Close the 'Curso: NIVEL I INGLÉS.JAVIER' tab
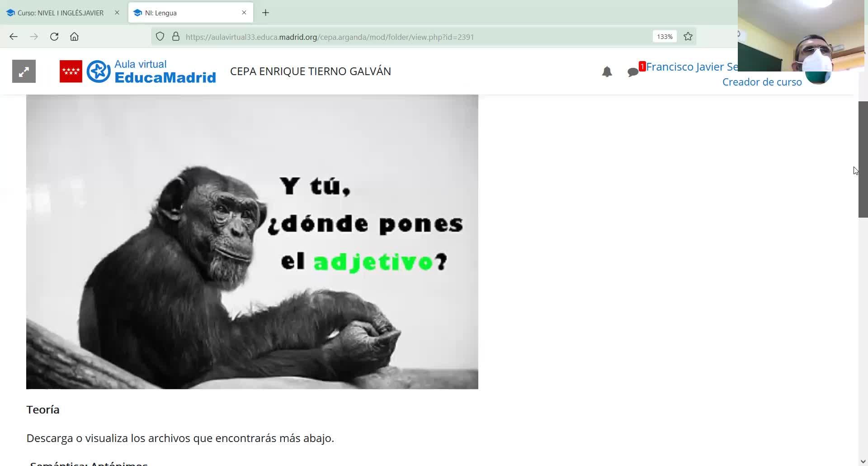Image resolution: width=868 pixels, height=466 pixels. (117, 13)
